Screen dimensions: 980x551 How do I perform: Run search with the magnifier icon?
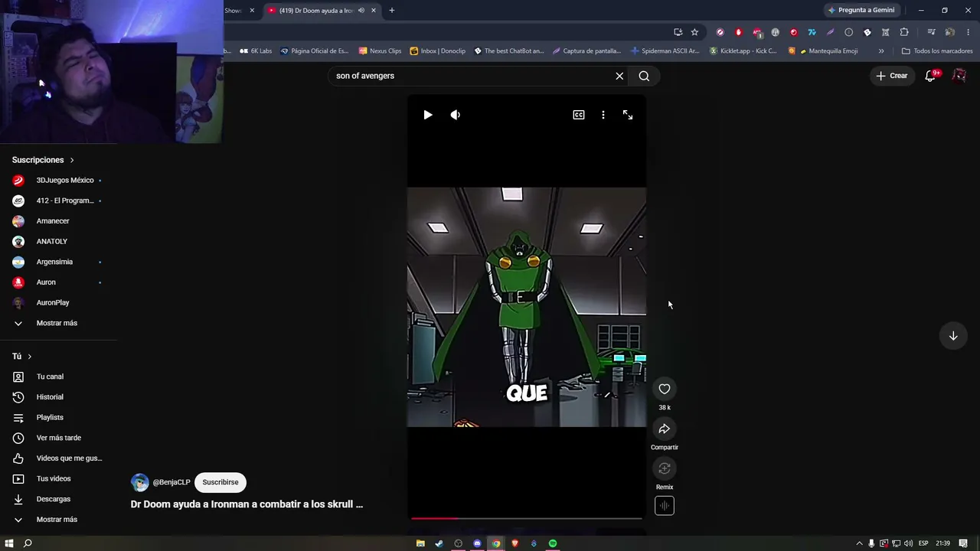[644, 76]
